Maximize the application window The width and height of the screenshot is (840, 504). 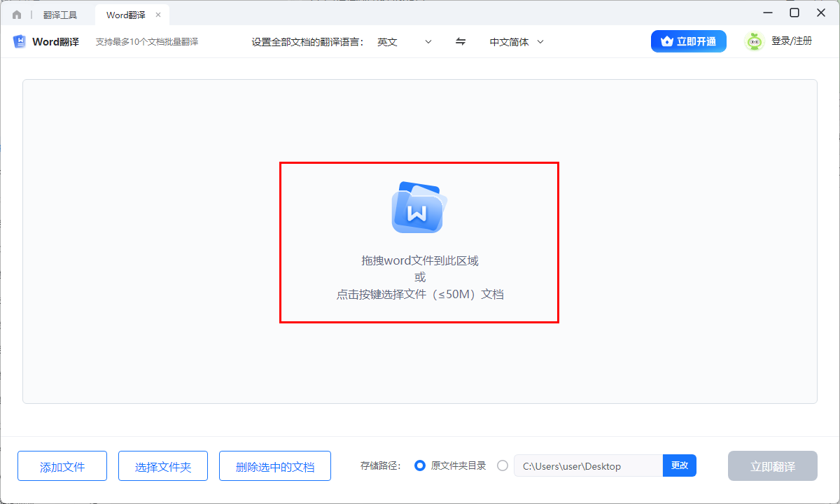(x=794, y=13)
